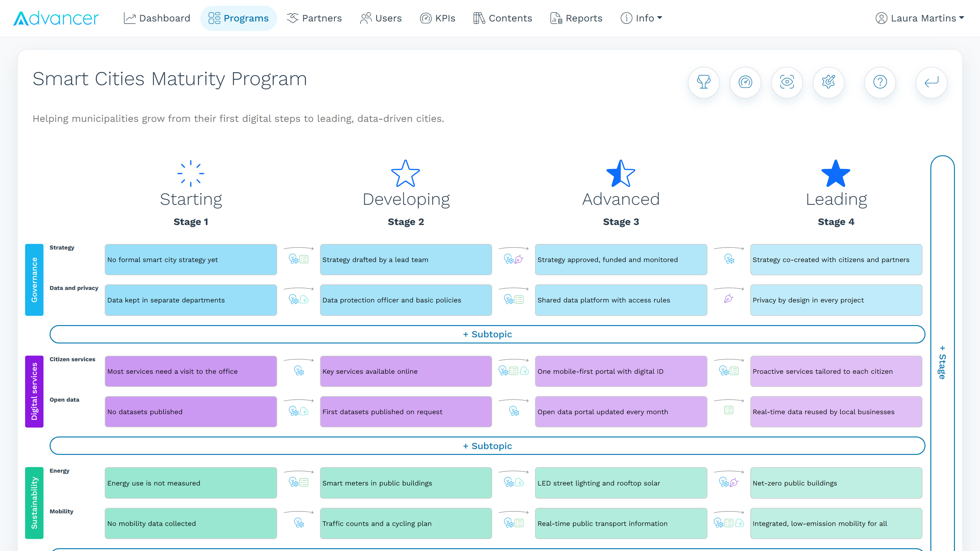Click list icon before 'Real-time data reused by local businesses'
The image size is (980, 551).
(x=729, y=410)
